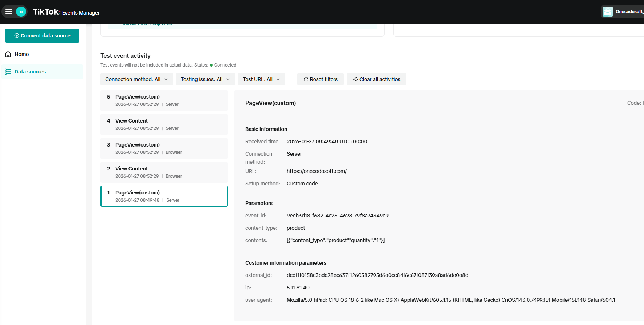This screenshot has height=325, width=644.
Task: Expand the Connection method filter dropdown
Action: [x=137, y=79]
